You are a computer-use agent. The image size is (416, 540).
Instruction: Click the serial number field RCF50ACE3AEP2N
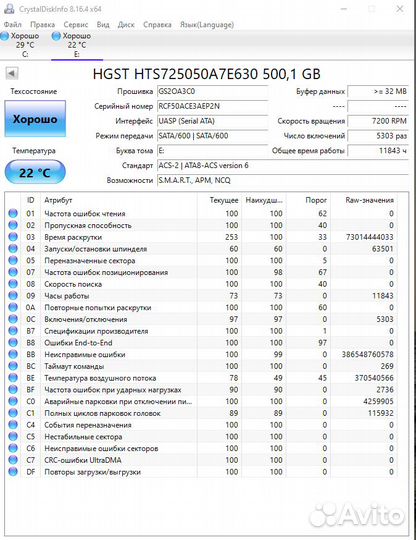pyautogui.click(x=212, y=106)
